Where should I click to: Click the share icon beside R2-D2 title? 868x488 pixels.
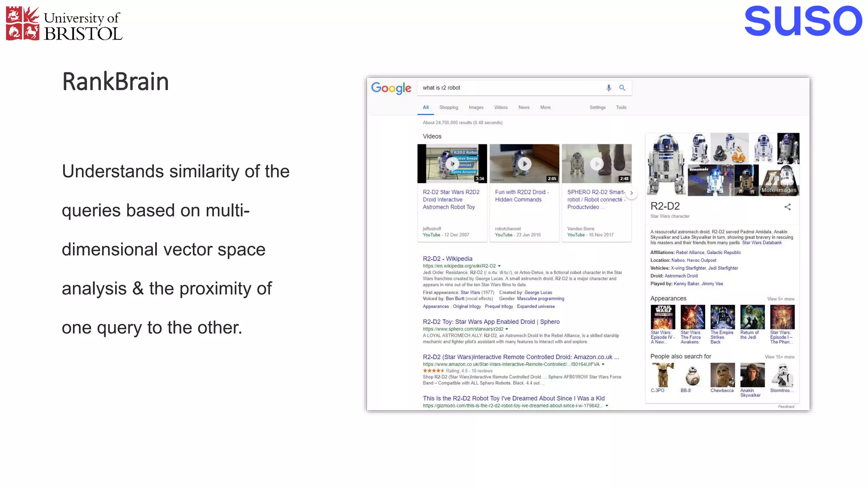pos(787,207)
